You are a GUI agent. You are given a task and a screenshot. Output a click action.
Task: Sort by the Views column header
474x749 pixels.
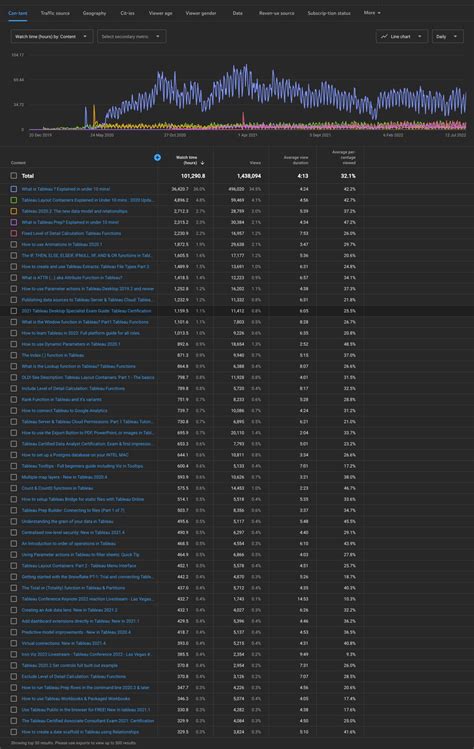(x=255, y=163)
